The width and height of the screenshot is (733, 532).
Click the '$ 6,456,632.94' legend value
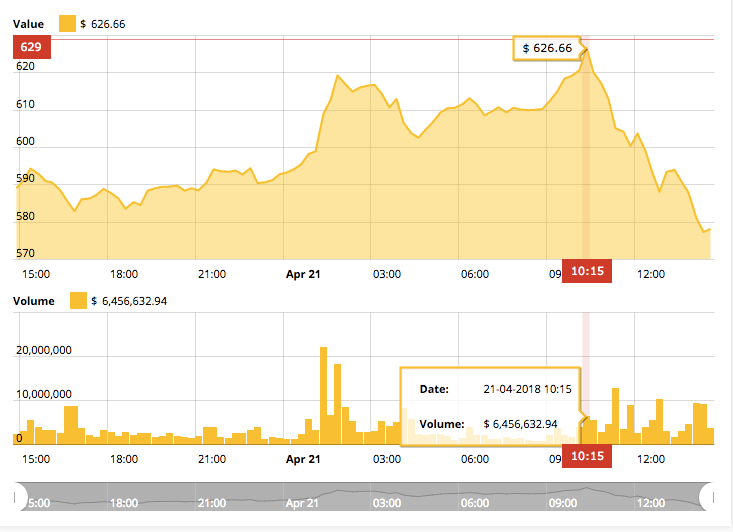tap(129, 301)
